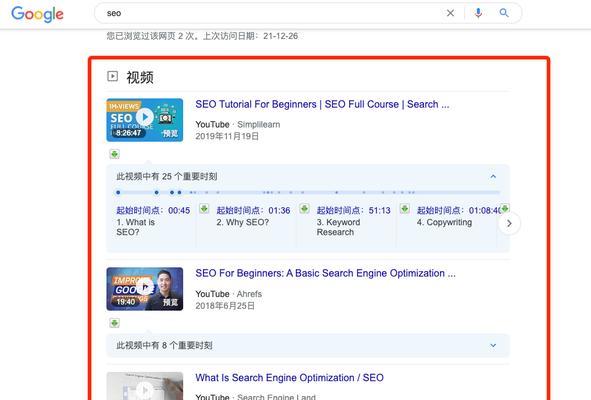Click green download icon below Simplilearn thumbnail

[x=115, y=154]
